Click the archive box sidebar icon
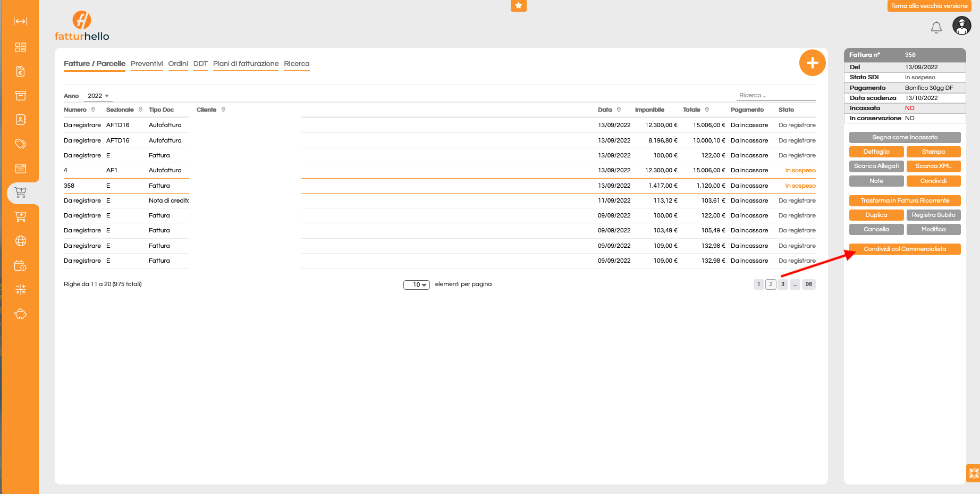The height and width of the screenshot is (494, 980). (20, 96)
